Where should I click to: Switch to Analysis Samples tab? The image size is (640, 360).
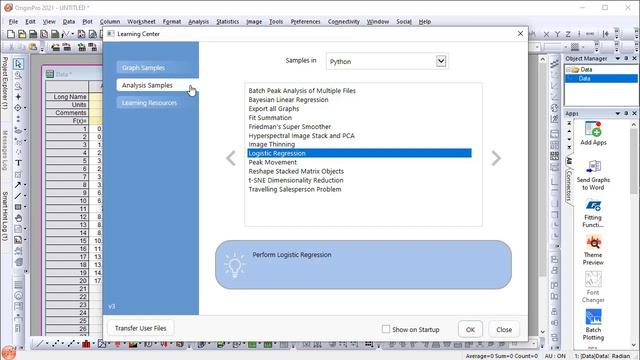(x=157, y=85)
